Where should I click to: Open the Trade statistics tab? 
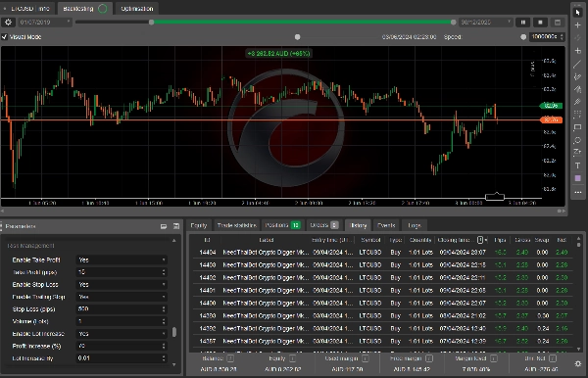236,225
